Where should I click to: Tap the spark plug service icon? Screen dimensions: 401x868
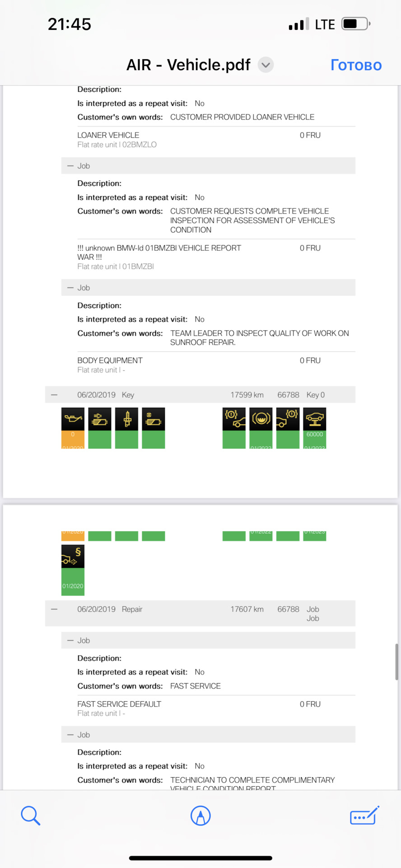tap(126, 419)
